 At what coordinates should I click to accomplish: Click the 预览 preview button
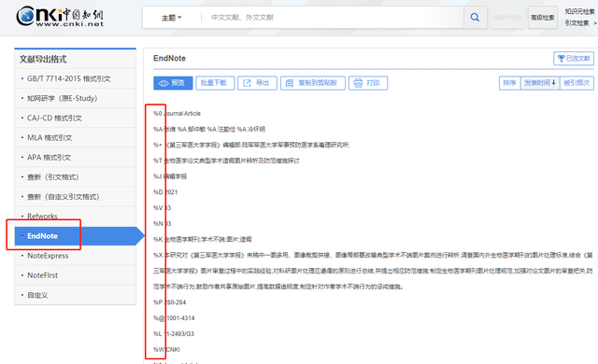[173, 83]
